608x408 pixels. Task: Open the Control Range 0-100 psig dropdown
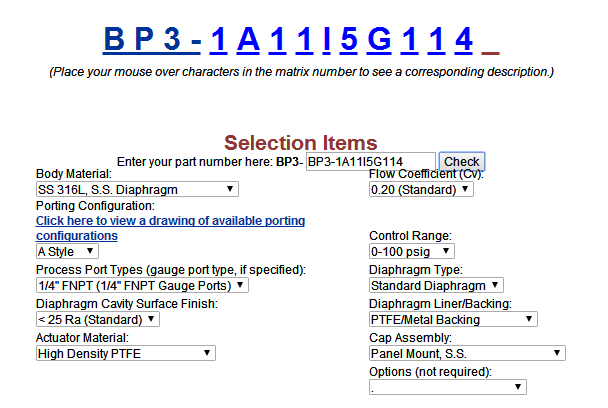[x=411, y=251]
